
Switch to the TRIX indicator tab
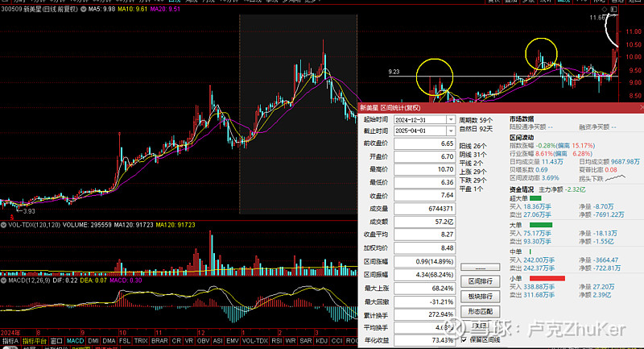coord(141,341)
